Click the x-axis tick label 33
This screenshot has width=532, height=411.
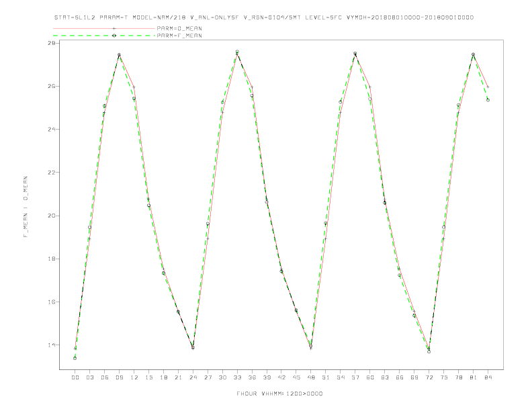tap(237, 377)
